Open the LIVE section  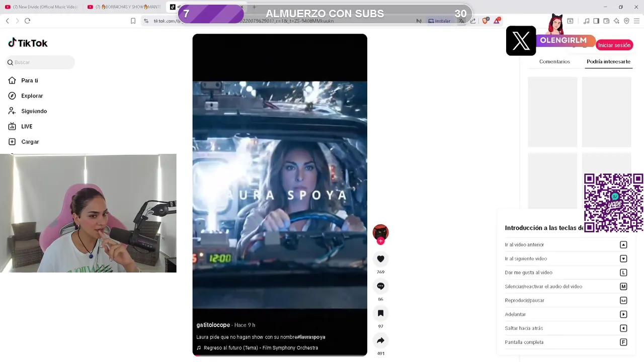[21, 126]
